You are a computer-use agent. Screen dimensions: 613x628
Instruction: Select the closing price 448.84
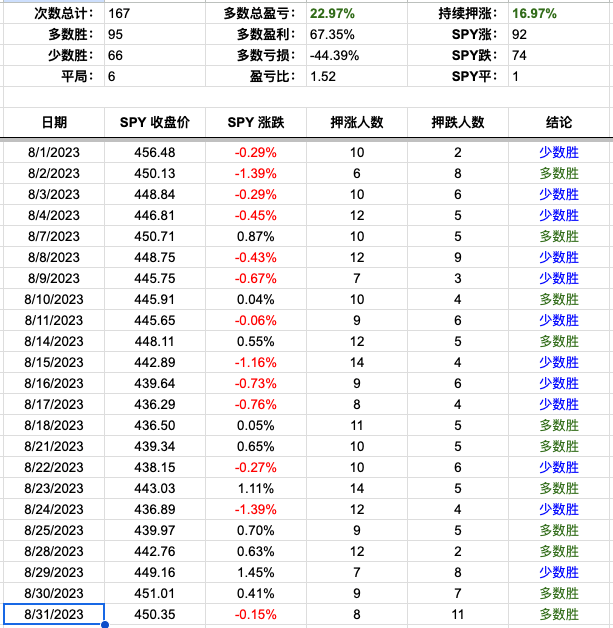(155, 194)
